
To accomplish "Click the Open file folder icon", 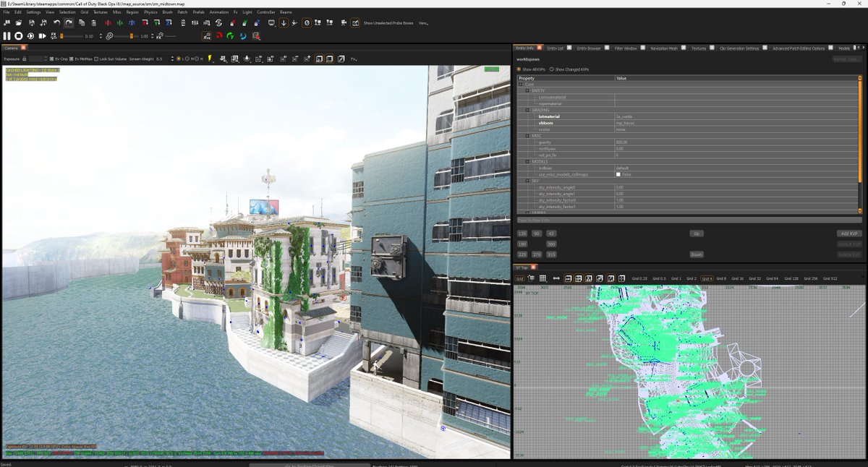I will pyautogui.click(x=19, y=22).
